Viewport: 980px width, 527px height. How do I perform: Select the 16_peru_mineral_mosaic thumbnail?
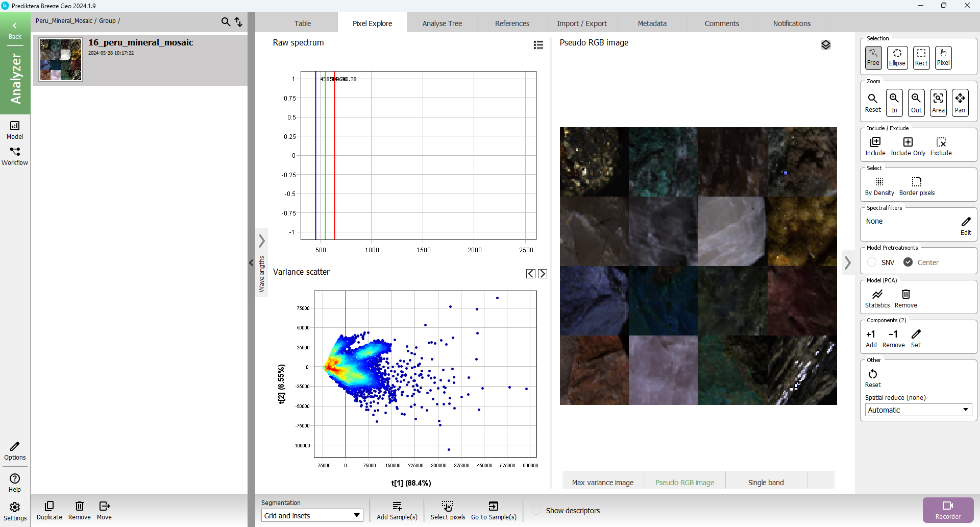click(x=61, y=60)
